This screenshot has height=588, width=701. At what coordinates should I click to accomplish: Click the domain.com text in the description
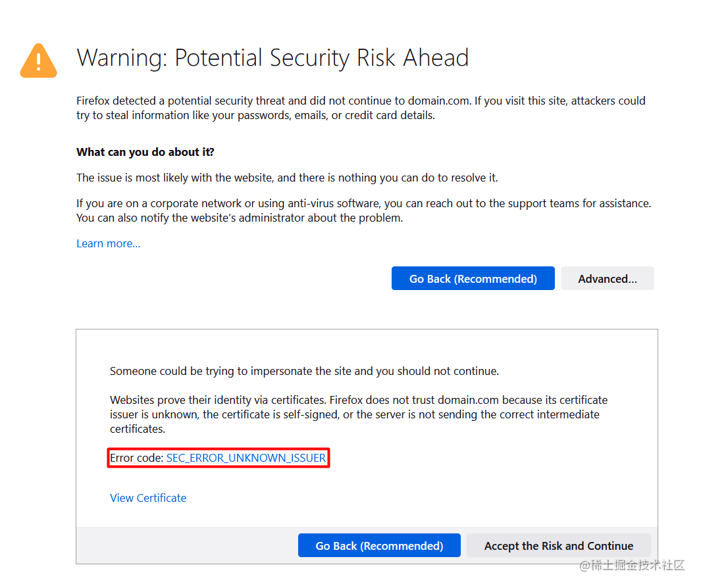pos(437,101)
